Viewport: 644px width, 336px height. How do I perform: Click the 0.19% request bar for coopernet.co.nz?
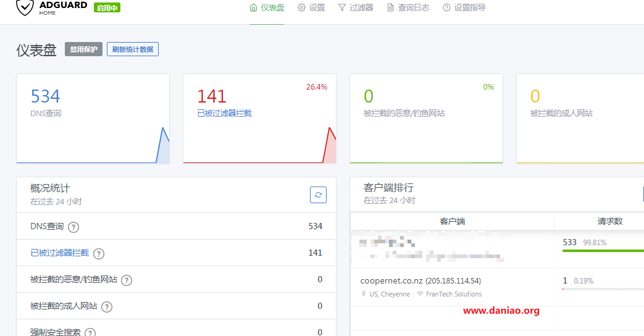[603, 289]
